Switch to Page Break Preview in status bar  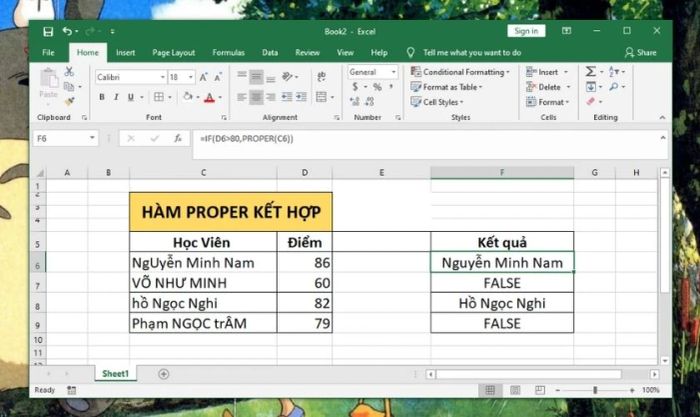pyautogui.click(x=540, y=390)
